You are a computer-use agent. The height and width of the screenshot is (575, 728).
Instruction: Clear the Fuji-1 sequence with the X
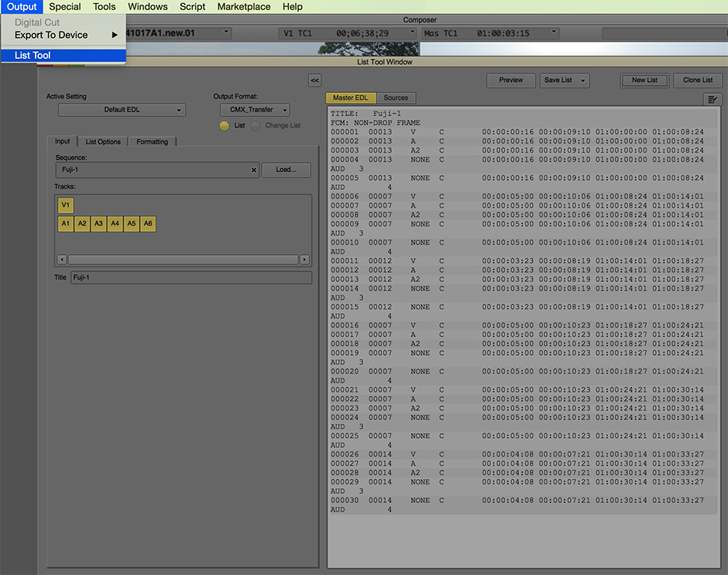pos(254,170)
